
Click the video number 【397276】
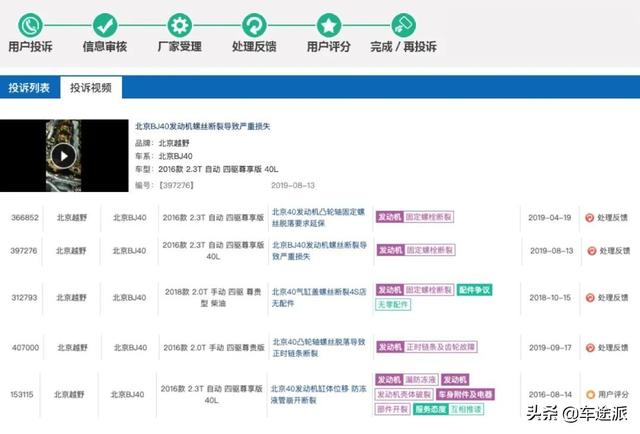[176, 185]
